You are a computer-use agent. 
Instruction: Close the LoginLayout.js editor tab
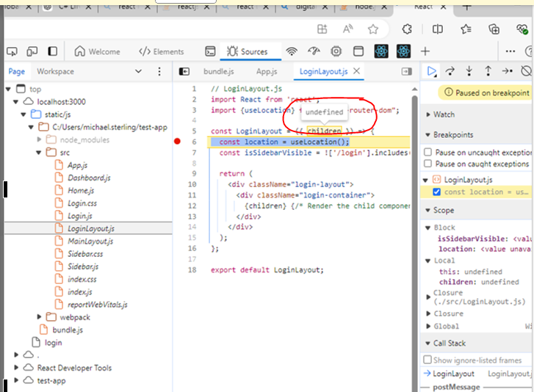[356, 70]
